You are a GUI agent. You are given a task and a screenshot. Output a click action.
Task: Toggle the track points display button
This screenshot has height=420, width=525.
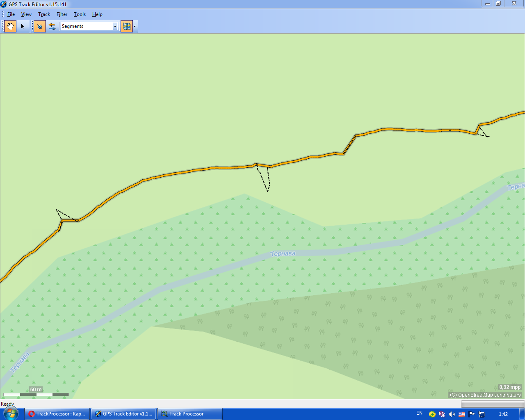(40, 26)
